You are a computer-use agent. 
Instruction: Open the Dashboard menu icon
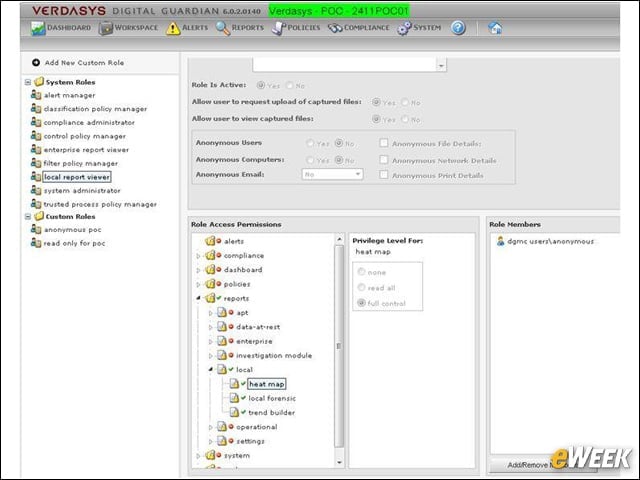(x=38, y=28)
